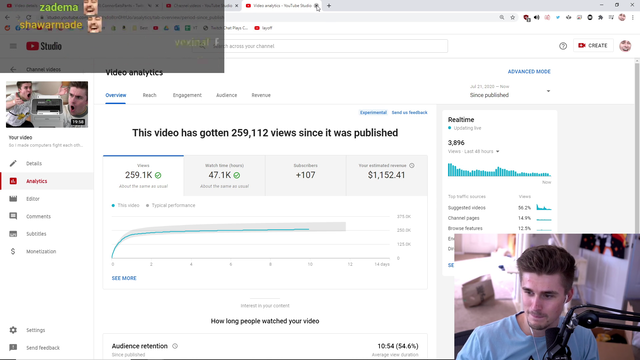Image resolution: width=640 pixels, height=360 pixels.
Task: Click the realtime views bar chart
Action: coord(500,170)
